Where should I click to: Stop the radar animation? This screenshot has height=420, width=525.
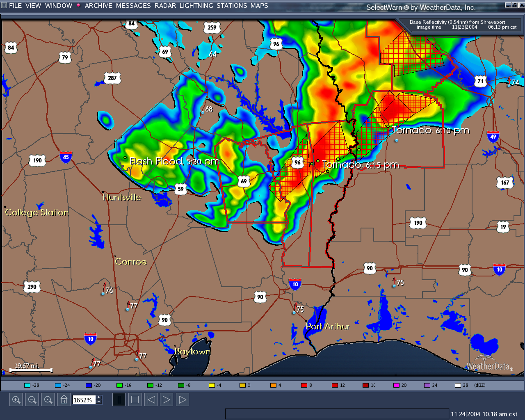tap(135, 399)
